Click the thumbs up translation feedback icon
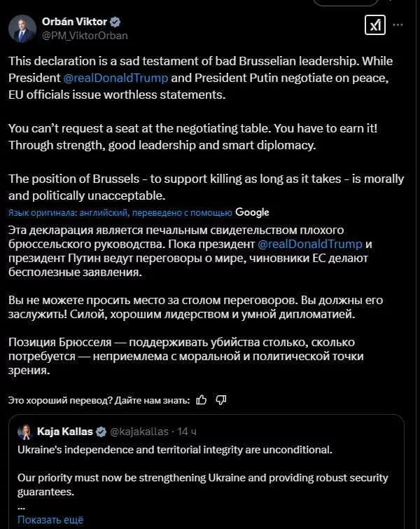Viewport: 420px width, 529px height. [202, 400]
